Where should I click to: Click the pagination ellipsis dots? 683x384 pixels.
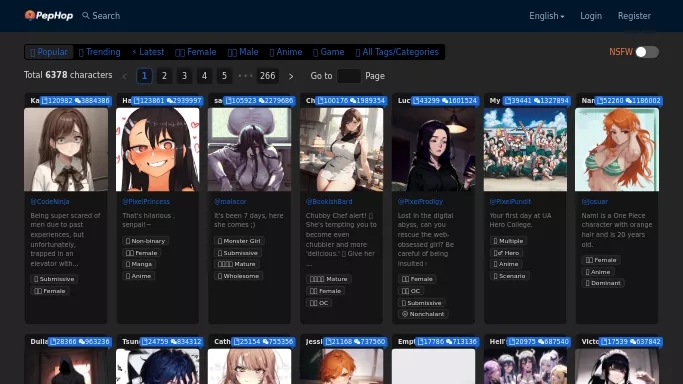pyautogui.click(x=245, y=76)
